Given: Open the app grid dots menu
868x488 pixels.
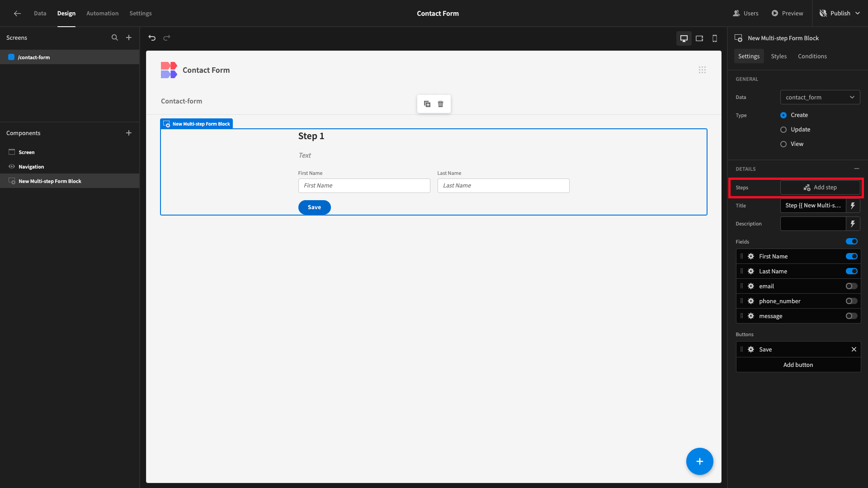Looking at the screenshot, I should (702, 70).
